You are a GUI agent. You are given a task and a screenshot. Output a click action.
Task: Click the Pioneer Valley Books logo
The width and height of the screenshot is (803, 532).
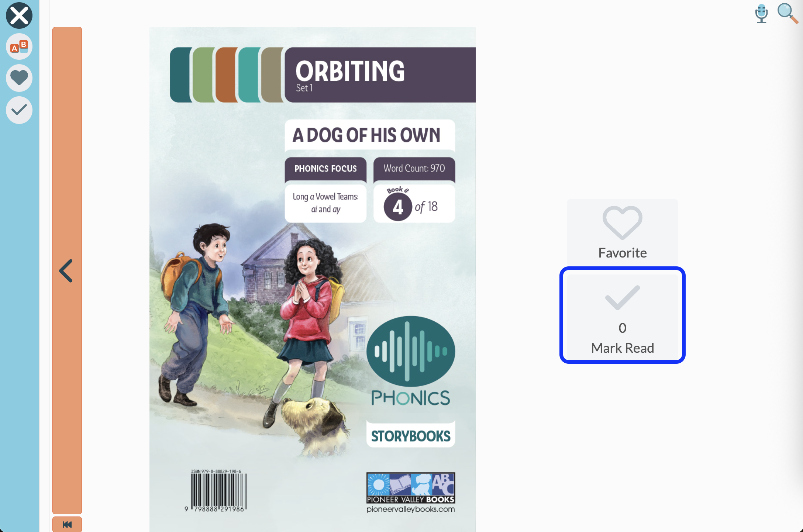pyautogui.click(x=411, y=488)
